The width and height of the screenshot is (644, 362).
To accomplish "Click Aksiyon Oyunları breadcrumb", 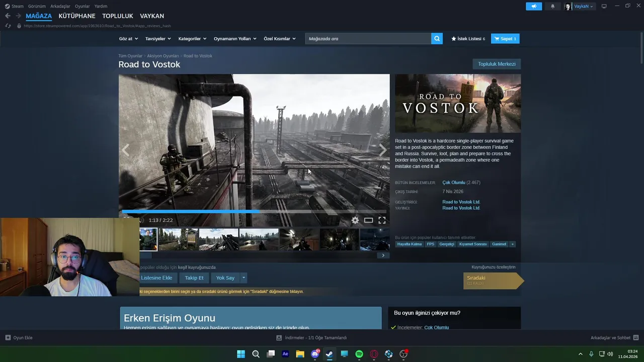I will coord(163,56).
